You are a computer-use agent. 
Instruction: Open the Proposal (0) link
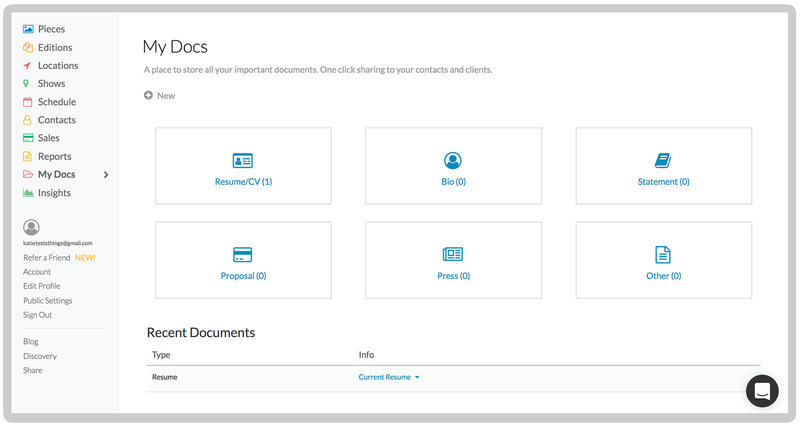point(243,276)
